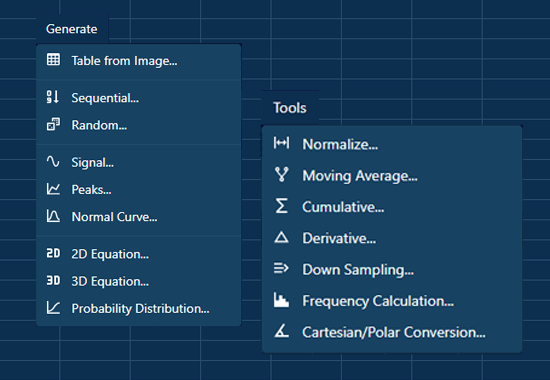Pick Down Sampling... in Tools menu
550x380 pixels.
pyautogui.click(x=392, y=269)
